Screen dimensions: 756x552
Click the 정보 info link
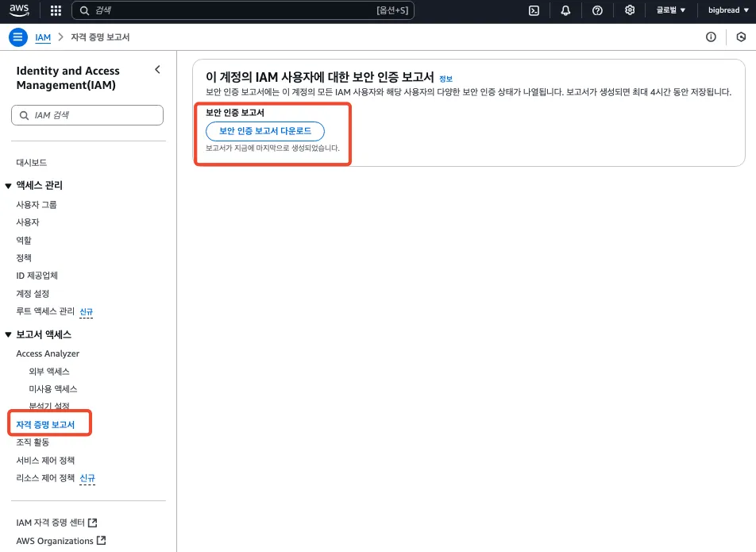pyautogui.click(x=446, y=79)
